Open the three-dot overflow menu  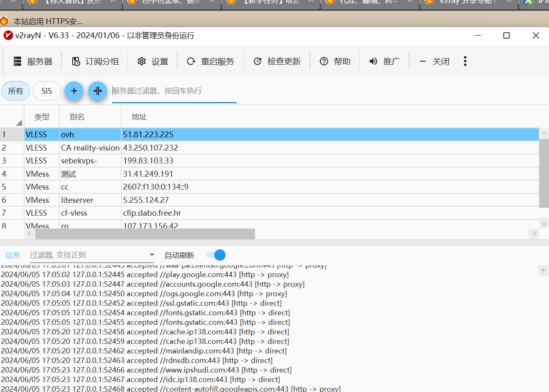pyautogui.click(x=465, y=61)
